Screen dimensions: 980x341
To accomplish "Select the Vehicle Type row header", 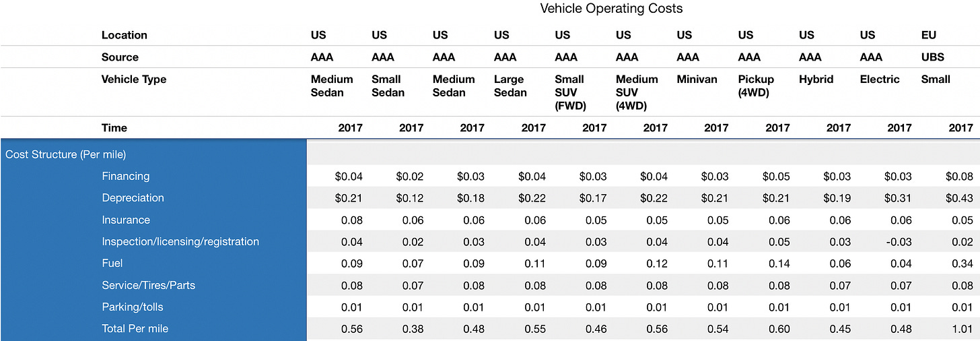I will pyautogui.click(x=133, y=80).
